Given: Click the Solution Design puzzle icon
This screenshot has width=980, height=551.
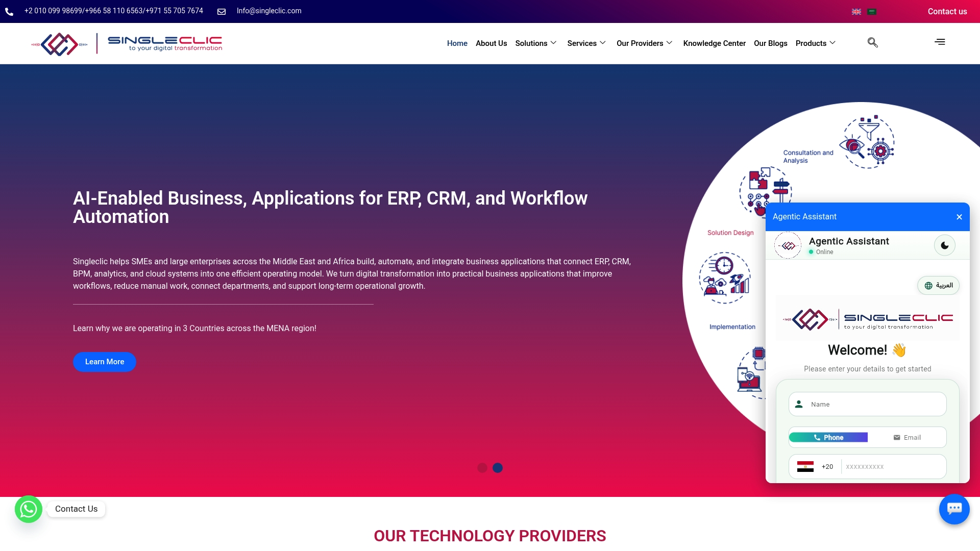Looking at the screenshot, I should click(765, 192).
